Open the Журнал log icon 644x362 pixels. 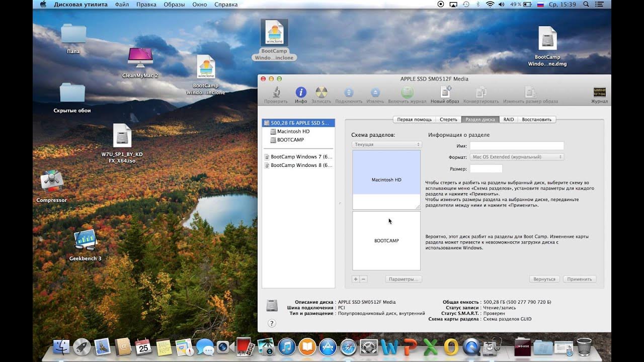click(x=599, y=93)
